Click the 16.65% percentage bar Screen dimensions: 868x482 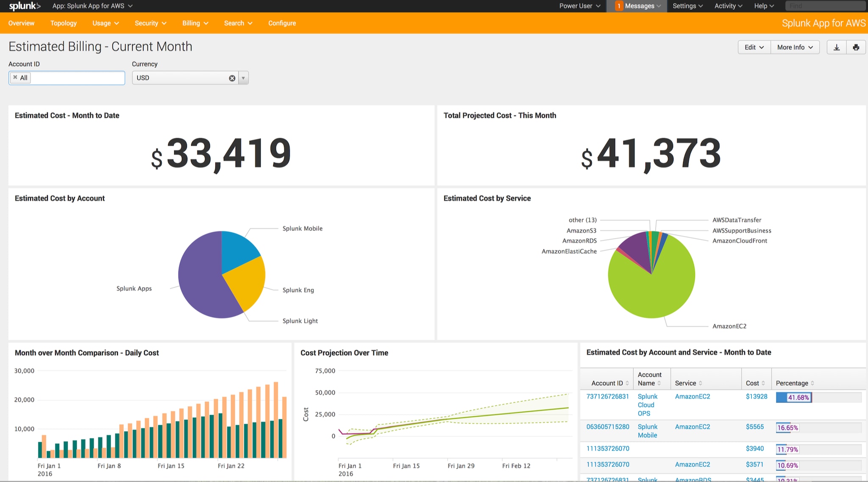tap(787, 428)
